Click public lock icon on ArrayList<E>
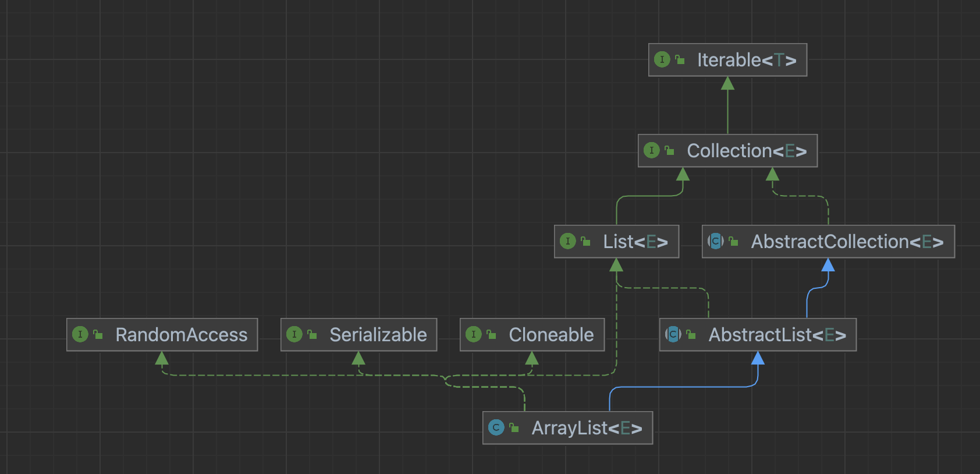 [514, 427]
